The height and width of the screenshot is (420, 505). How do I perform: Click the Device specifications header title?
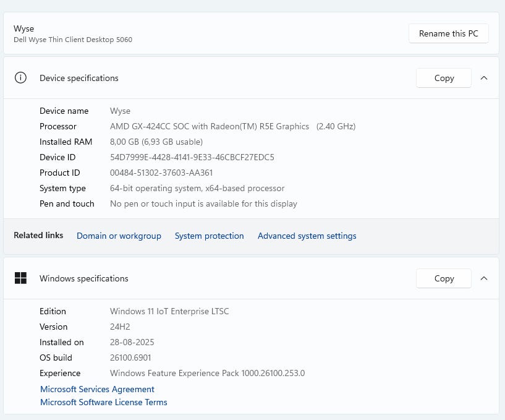(x=79, y=78)
